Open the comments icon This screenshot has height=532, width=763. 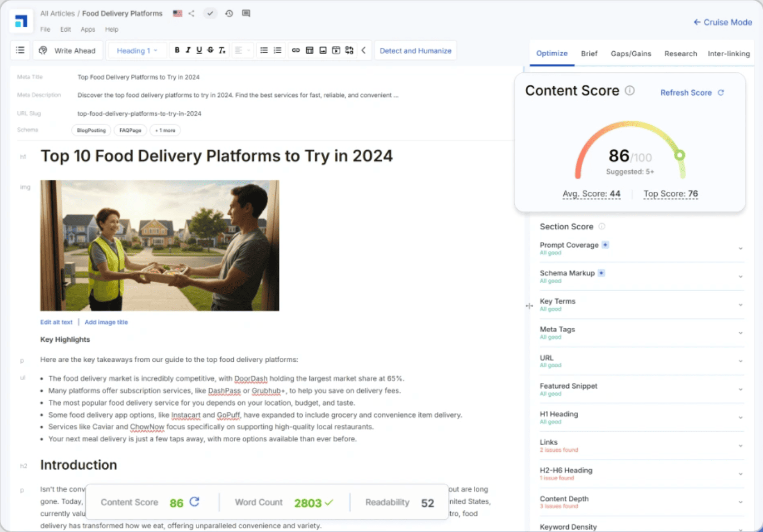click(x=246, y=13)
